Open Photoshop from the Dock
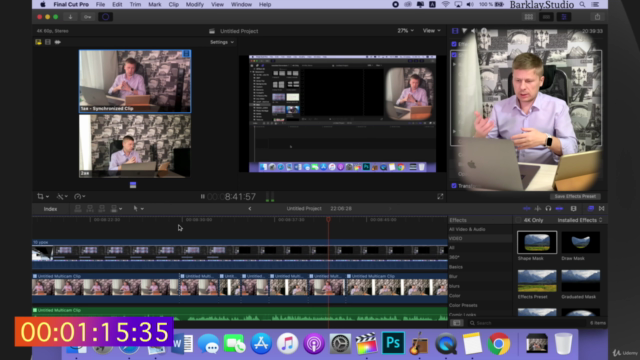The image size is (640, 360). (393, 343)
